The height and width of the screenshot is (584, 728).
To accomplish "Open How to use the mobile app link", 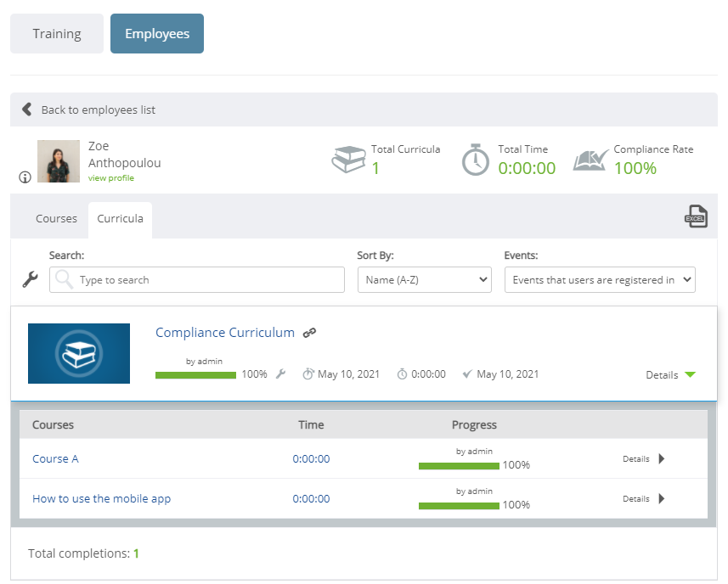I will tap(101, 498).
